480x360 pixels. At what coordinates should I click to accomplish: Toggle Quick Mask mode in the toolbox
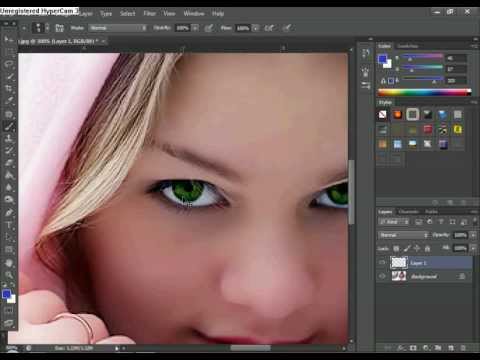(x=9, y=310)
